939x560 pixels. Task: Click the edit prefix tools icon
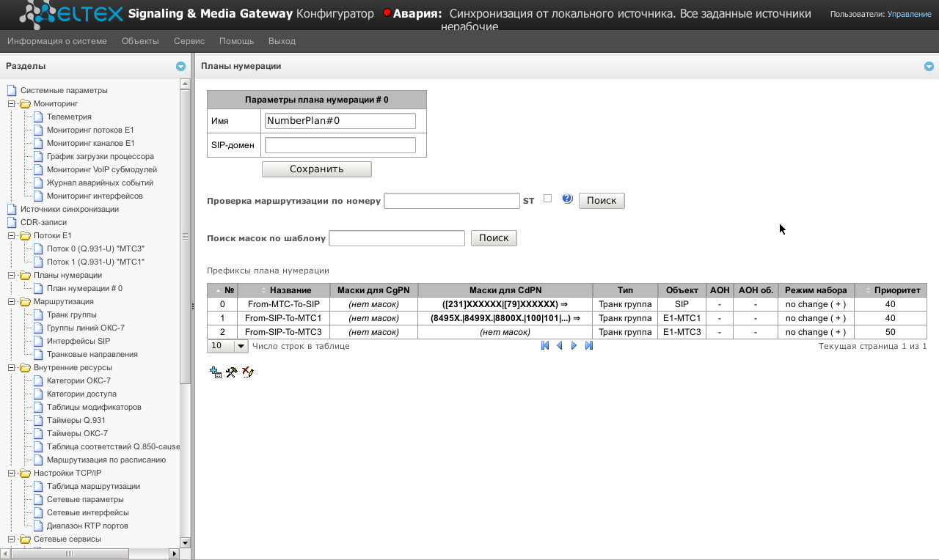231,372
